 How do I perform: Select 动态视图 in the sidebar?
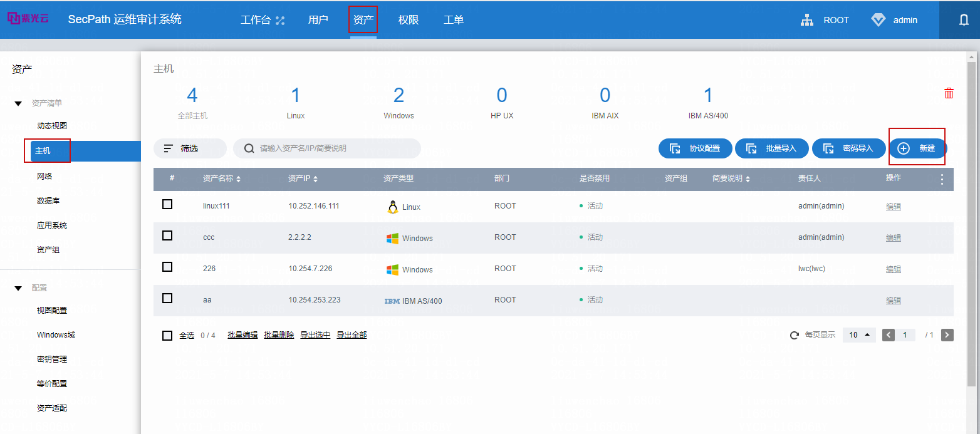tap(52, 126)
